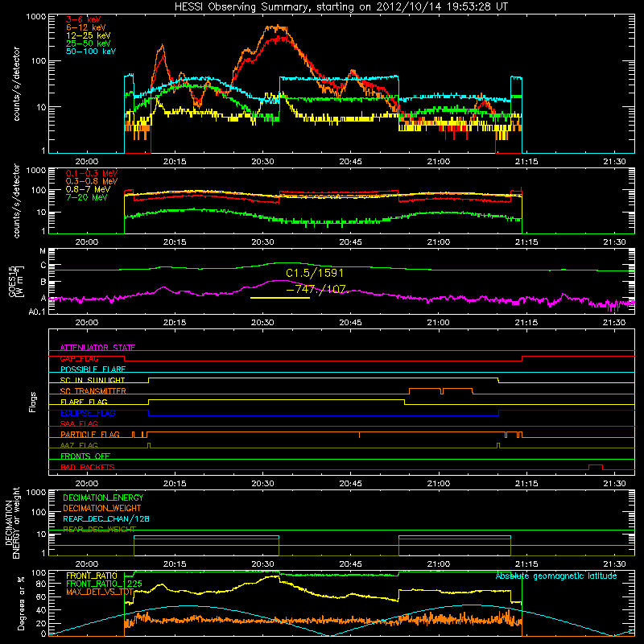Click the DECIMATION_WEIGHT legend label
This screenshot has width=644, height=644.
[x=102, y=509]
